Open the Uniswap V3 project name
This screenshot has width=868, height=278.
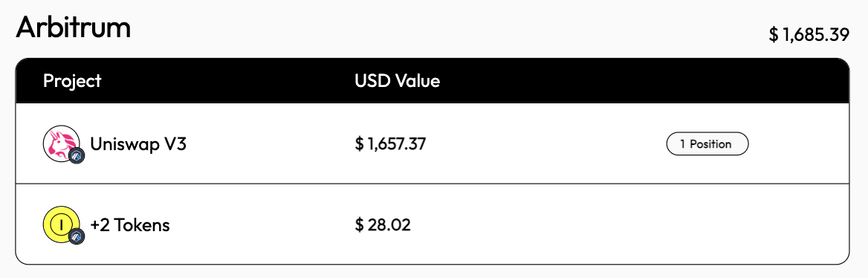pos(138,144)
